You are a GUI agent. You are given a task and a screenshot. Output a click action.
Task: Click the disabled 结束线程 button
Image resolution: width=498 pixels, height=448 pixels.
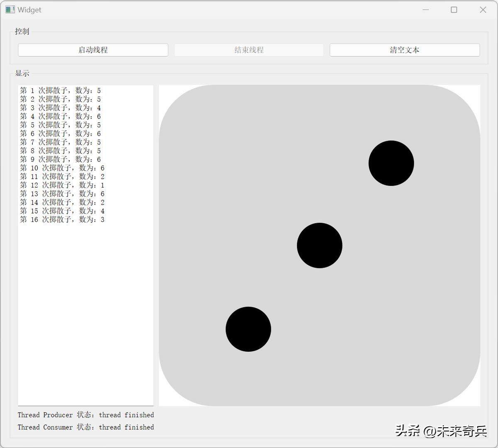(x=249, y=50)
